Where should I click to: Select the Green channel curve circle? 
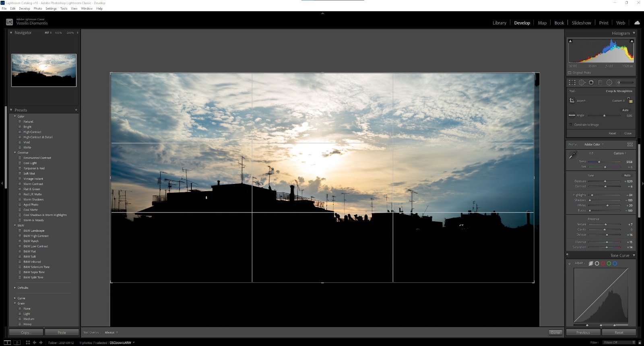pyautogui.click(x=609, y=264)
